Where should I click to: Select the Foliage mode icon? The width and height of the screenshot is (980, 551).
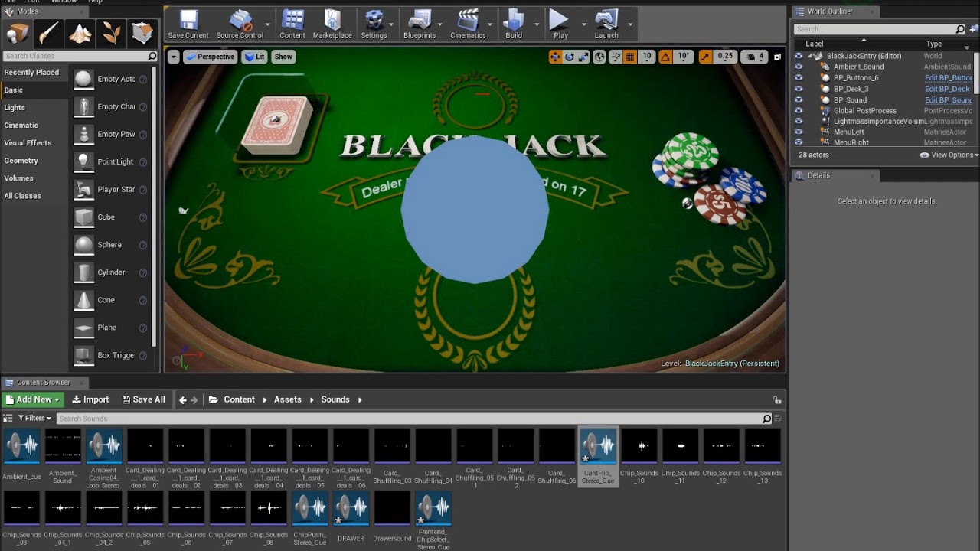tap(111, 34)
